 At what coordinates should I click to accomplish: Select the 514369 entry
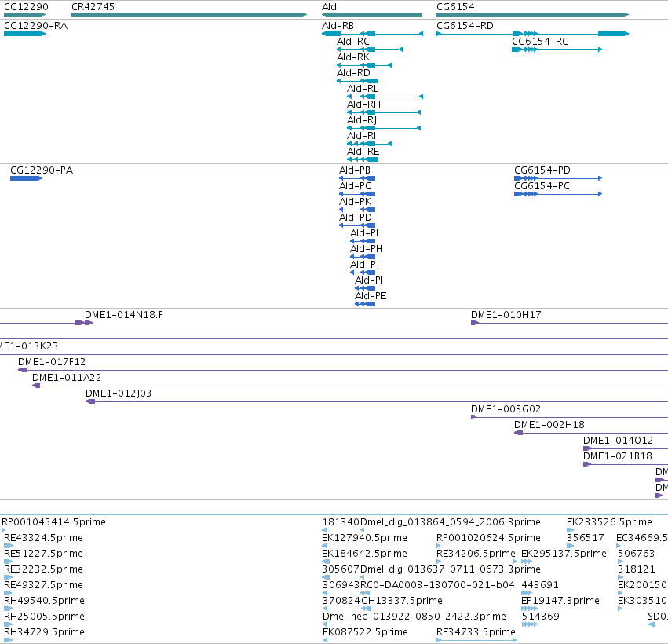pyautogui.click(x=540, y=617)
